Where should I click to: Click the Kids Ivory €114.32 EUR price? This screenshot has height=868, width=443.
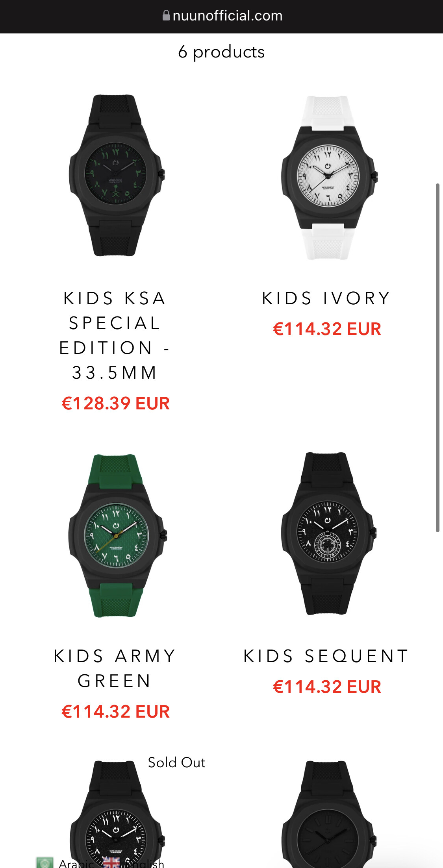pos(327,329)
